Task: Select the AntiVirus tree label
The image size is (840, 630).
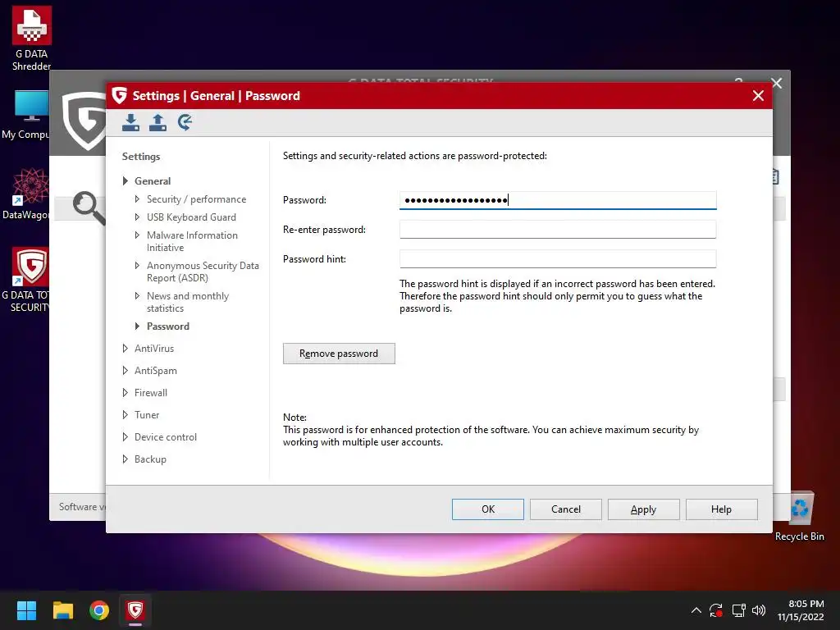Action: [154, 348]
